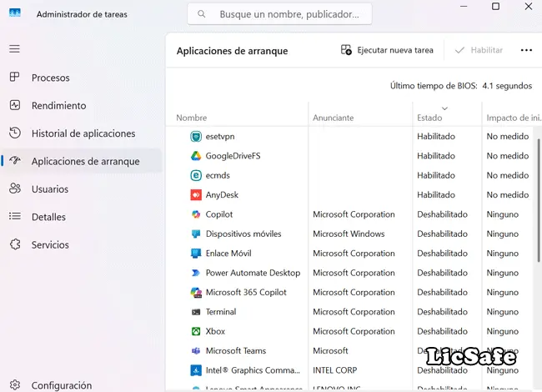Select the esetvpn row name

(220, 137)
